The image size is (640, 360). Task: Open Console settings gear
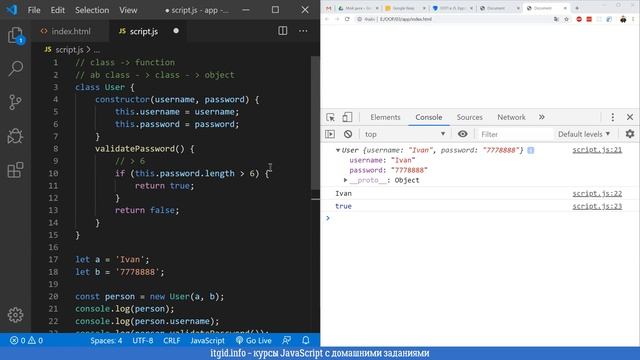pos(630,134)
